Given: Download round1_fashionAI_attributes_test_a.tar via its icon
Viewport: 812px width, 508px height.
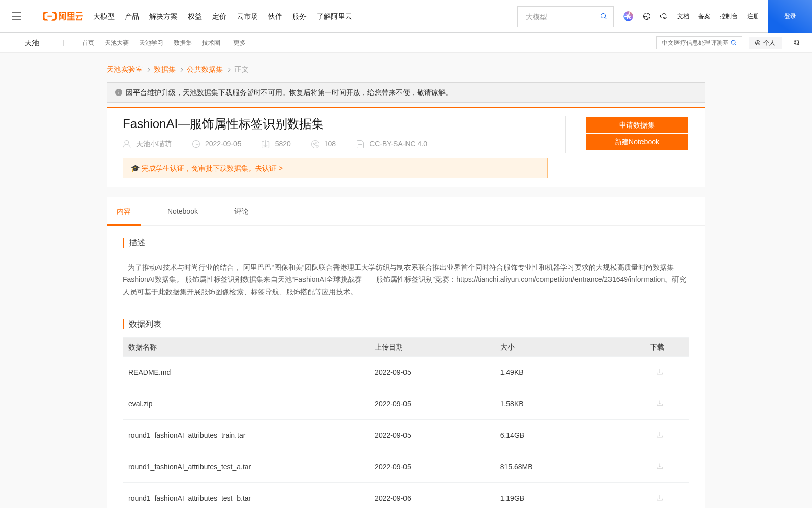Looking at the screenshot, I should tap(660, 466).
